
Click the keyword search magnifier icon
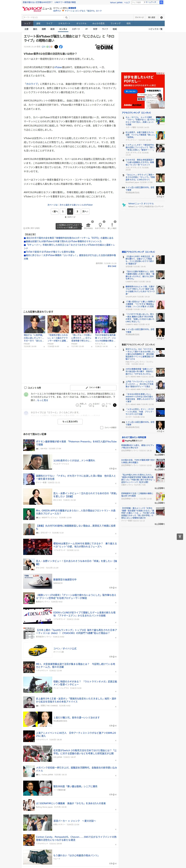(66, 18)
